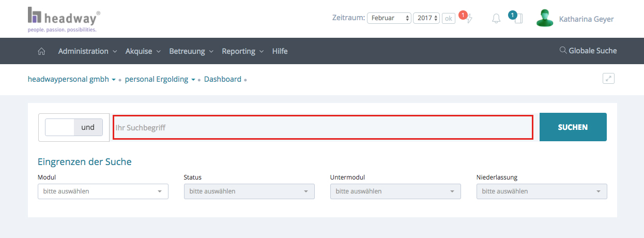
Task: Open the month dropdown showing Februar
Action: click(x=389, y=18)
